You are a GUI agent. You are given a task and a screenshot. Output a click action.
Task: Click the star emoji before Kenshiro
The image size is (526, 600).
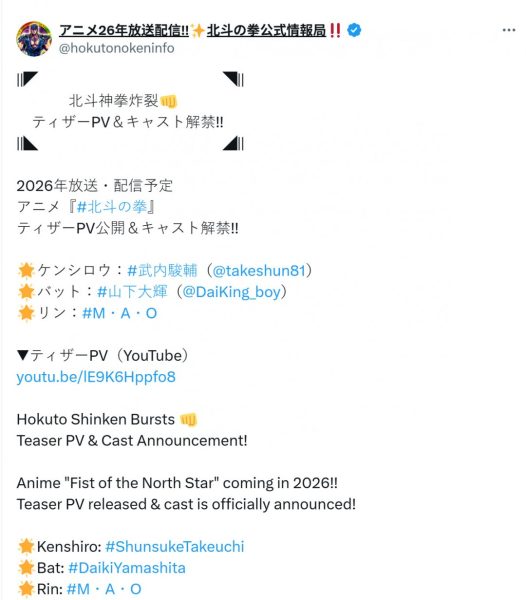tap(26, 546)
